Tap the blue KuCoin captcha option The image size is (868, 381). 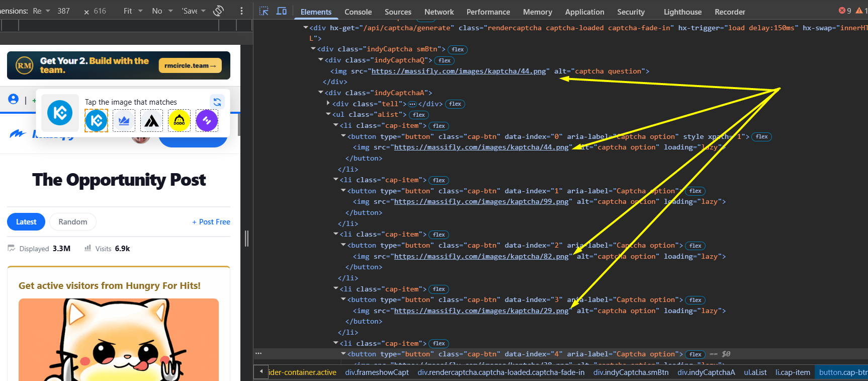[x=96, y=121]
